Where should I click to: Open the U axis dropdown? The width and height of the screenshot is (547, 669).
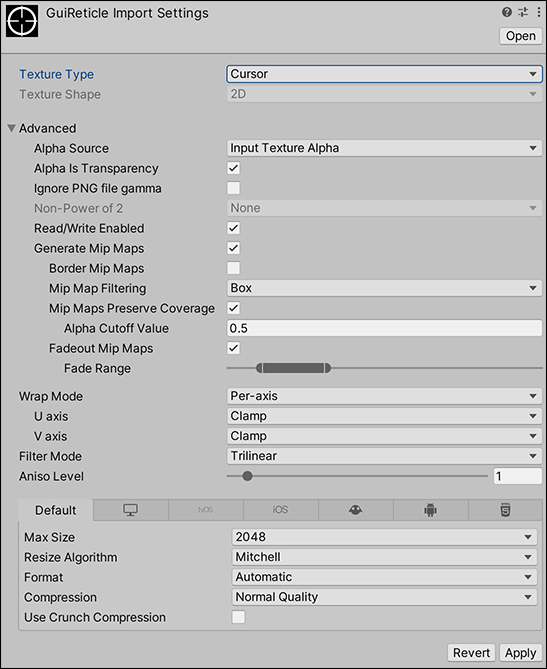pos(384,416)
